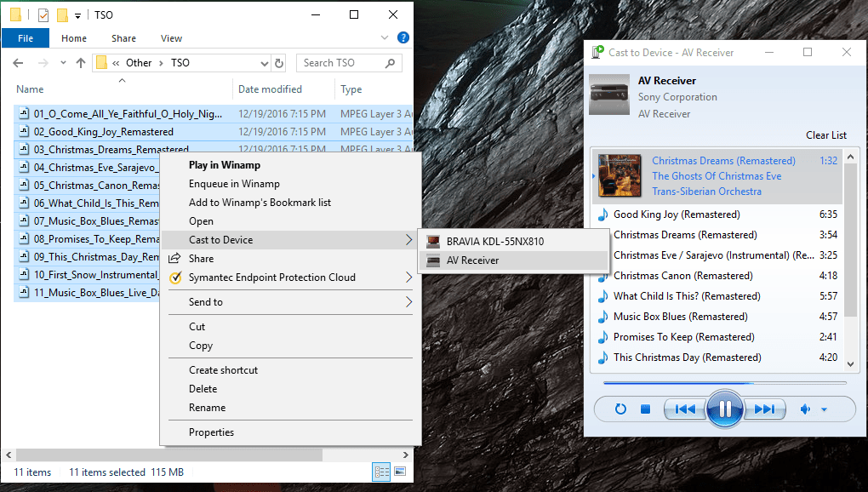Refresh the TSO folder
Screen dimensions: 868x492
(x=280, y=63)
